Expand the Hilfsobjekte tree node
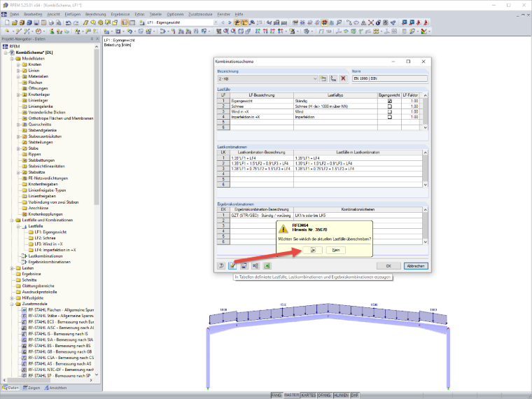Screen dimensions: 532x399 12,298
